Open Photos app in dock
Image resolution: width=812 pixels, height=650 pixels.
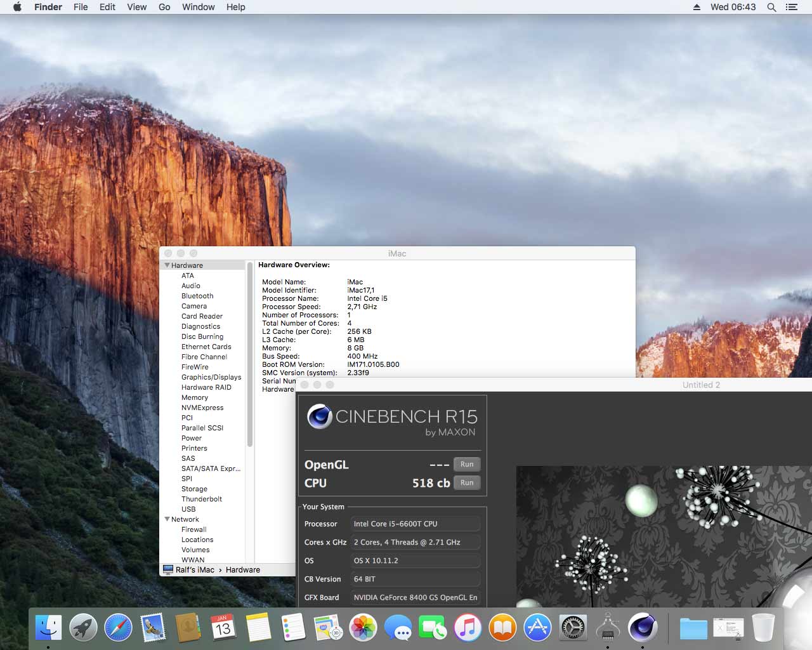363,627
